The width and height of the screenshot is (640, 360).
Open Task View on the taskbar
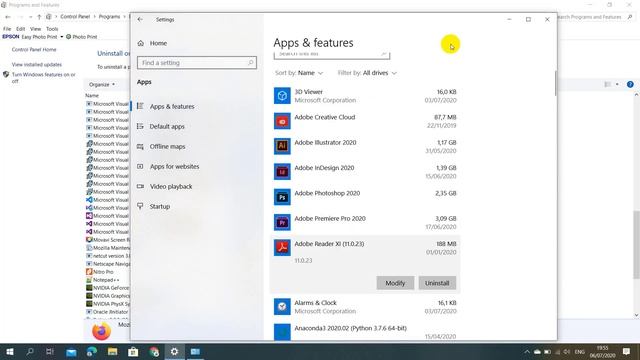50,351
